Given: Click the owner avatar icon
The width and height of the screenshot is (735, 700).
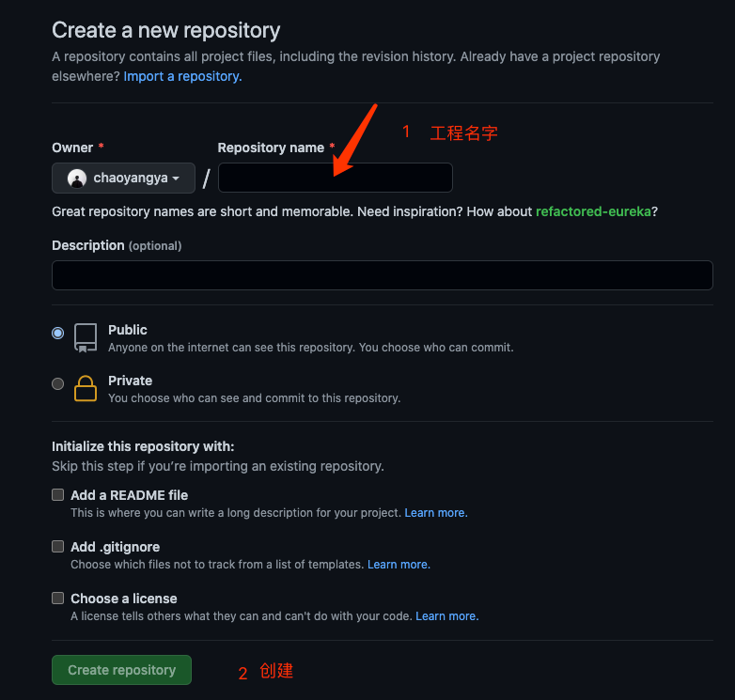Looking at the screenshot, I should click(x=77, y=178).
